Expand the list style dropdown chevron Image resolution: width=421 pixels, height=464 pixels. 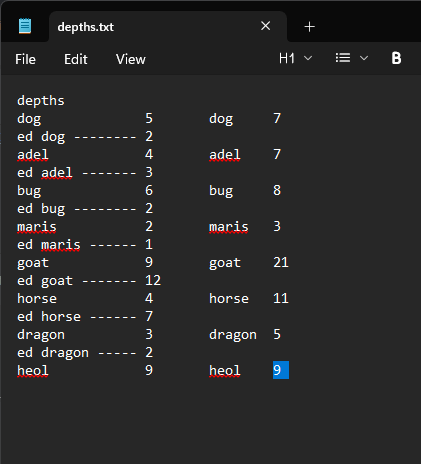[x=364, y=59]
